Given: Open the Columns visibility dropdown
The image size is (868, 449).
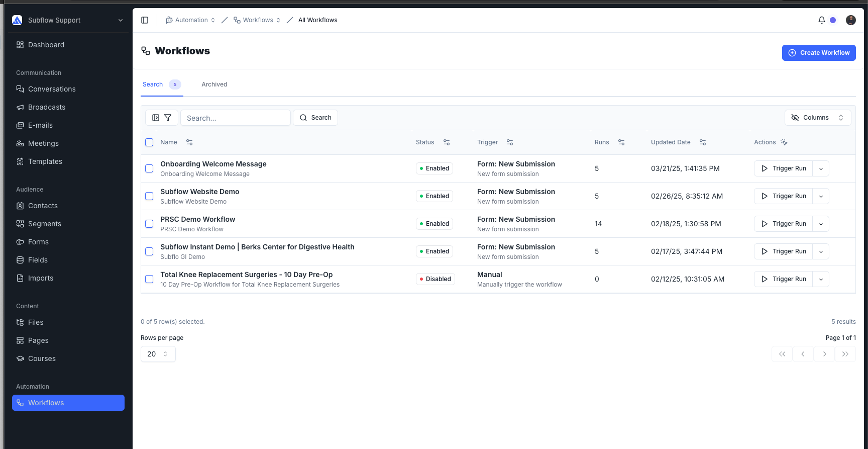Looking at the screenshot, I should [x=818, y=118].
